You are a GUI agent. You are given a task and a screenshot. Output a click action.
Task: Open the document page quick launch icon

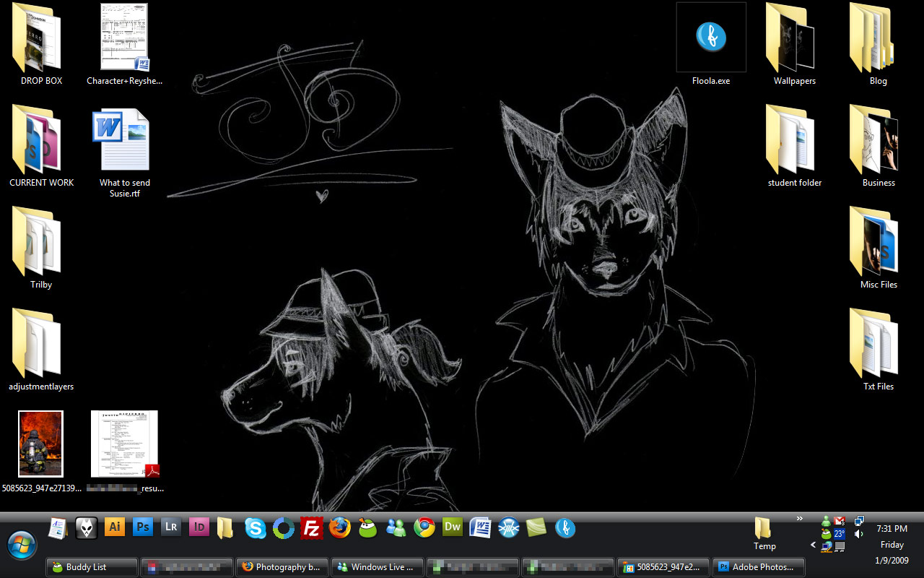tap(58, 528)
